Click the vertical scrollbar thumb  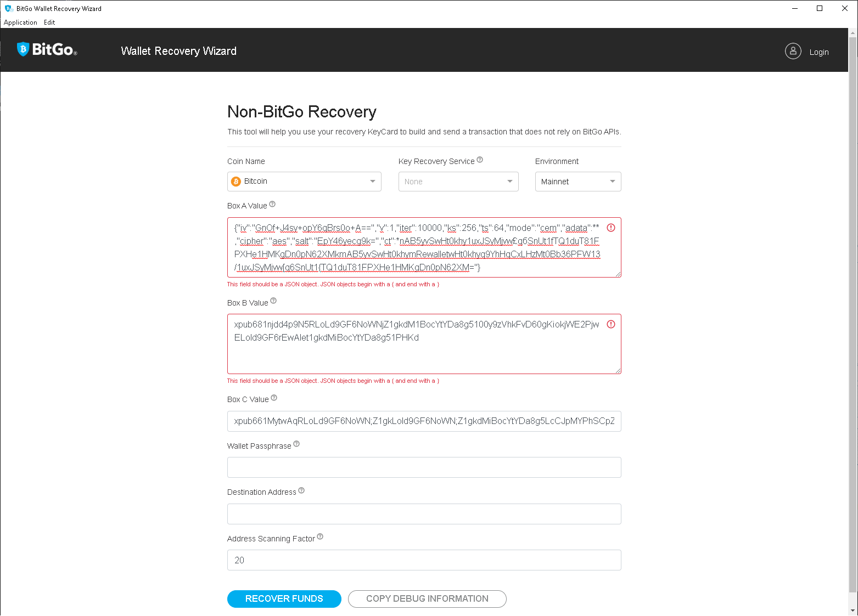853,314
